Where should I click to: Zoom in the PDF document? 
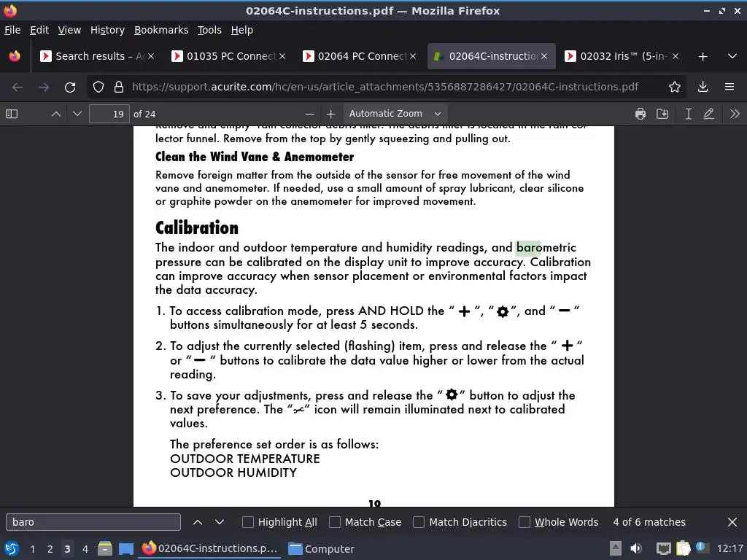[x=331, y=114]
